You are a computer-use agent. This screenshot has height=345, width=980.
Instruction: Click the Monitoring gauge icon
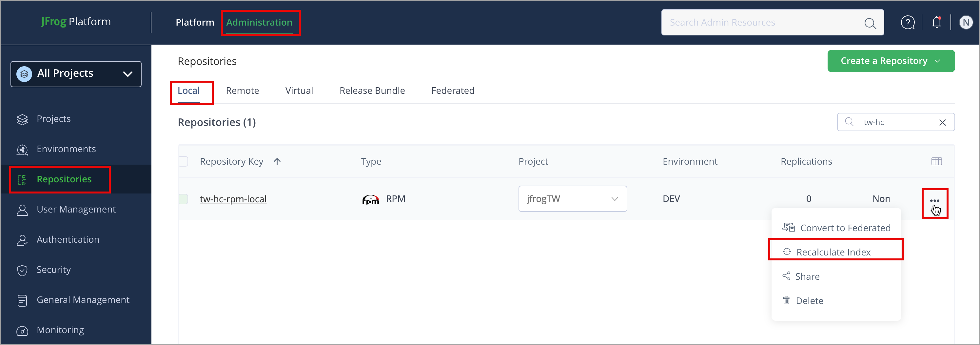pyautogui.click(x=22, y=331)
